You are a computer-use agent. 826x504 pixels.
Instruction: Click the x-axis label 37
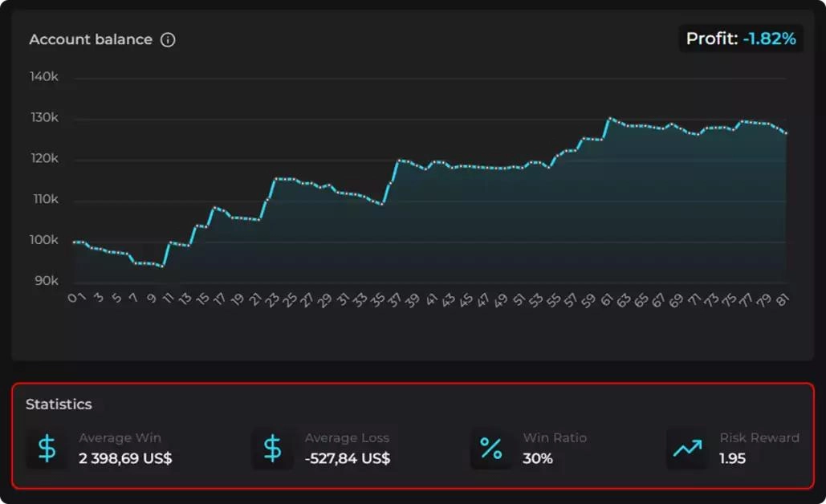393,299
